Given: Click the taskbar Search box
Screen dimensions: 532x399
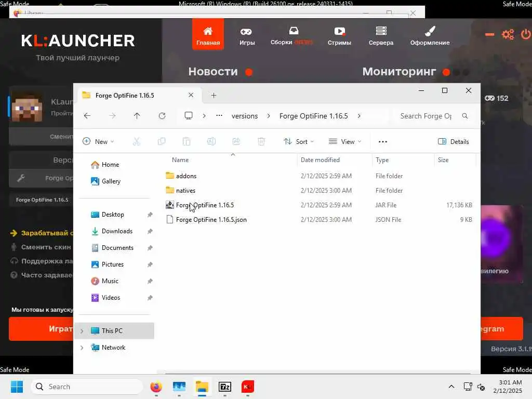Looking at the screenshot, I should (x=87, y=387).
